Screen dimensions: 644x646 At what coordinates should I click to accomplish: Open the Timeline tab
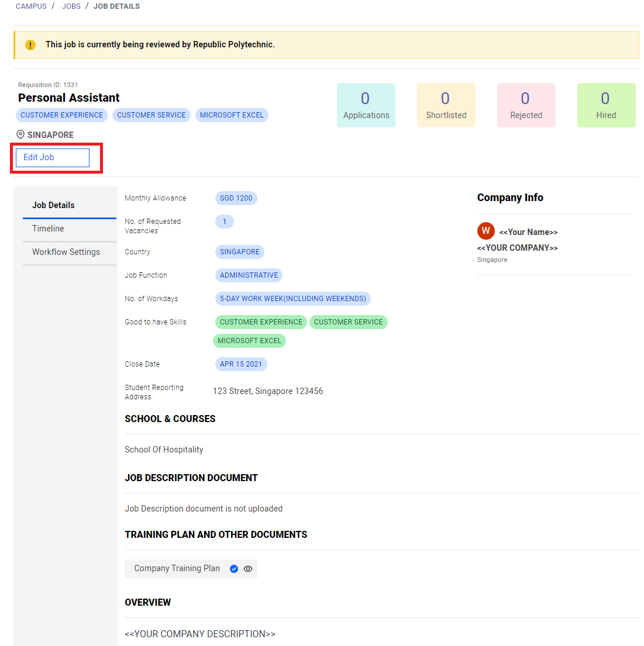(48, 229)
